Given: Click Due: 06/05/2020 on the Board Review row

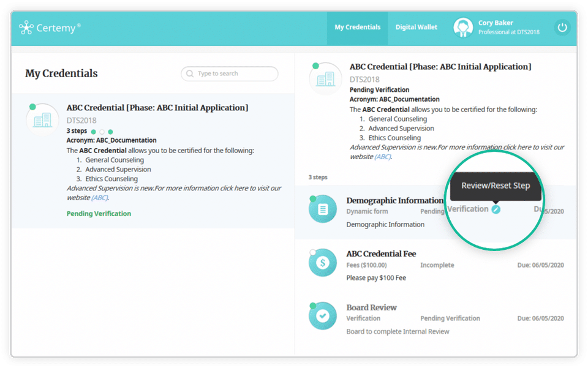Looking at the screenshot, I should (540, 318).
